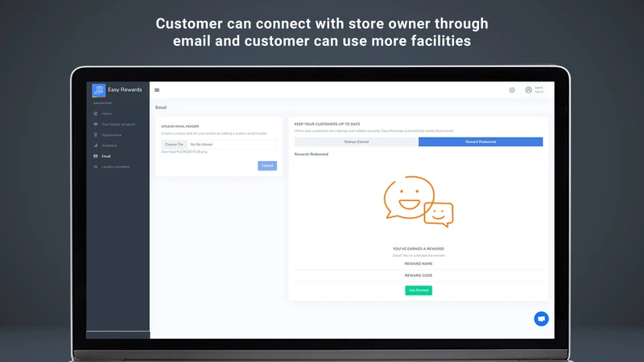Click UPLOAD EMAIL HEADER title
Screen dimensions: 644x362
(x=180, y=126)
